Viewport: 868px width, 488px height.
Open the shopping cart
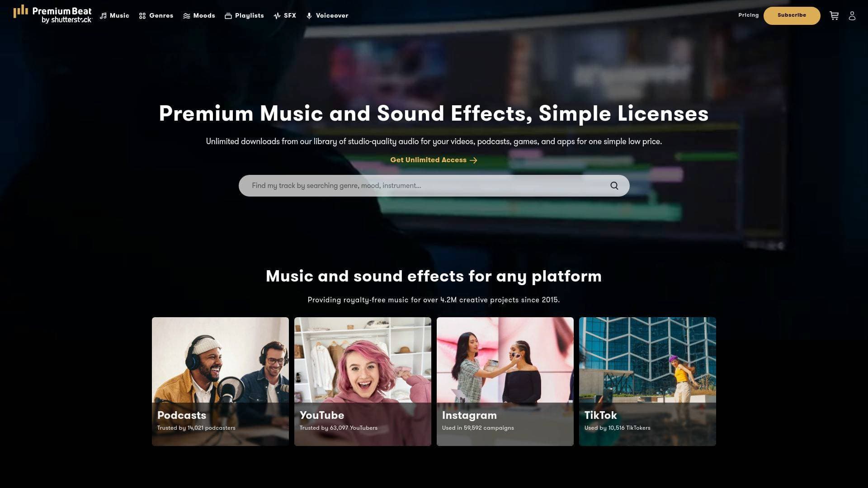(834, 15)
